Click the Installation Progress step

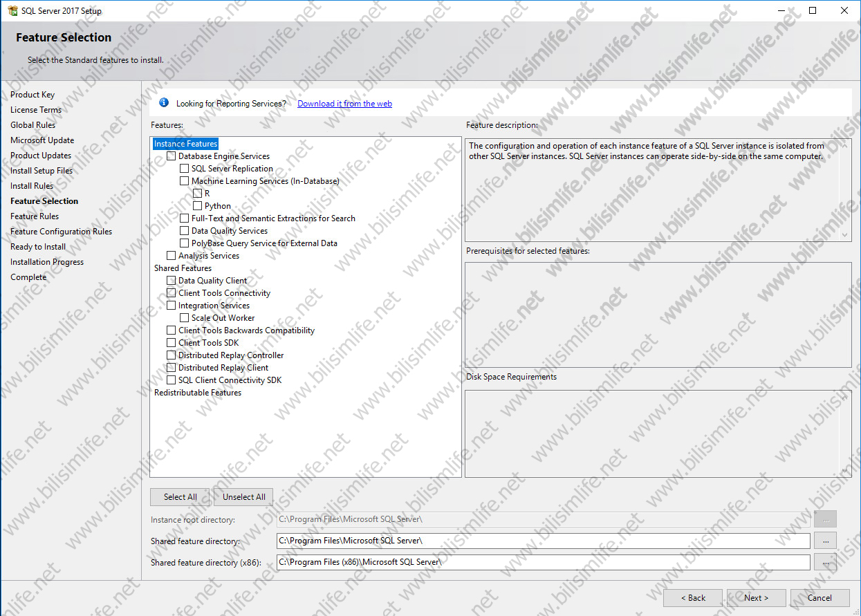point(47,262)
